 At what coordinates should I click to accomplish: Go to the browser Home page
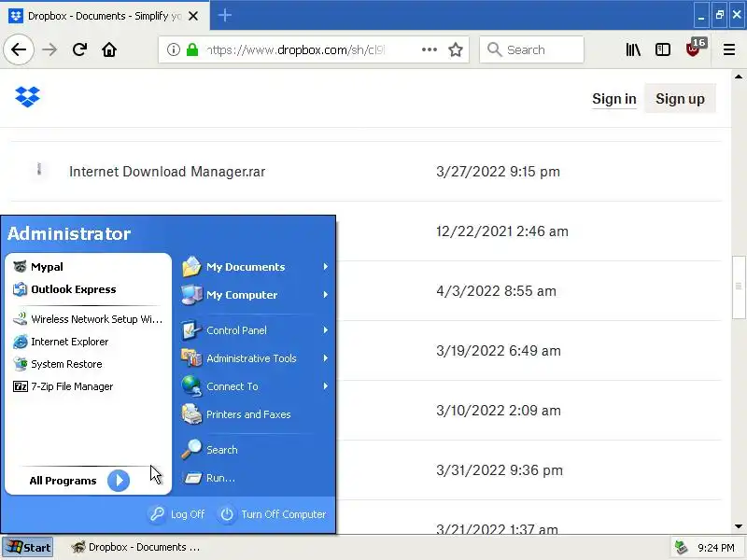coord(109,49)
